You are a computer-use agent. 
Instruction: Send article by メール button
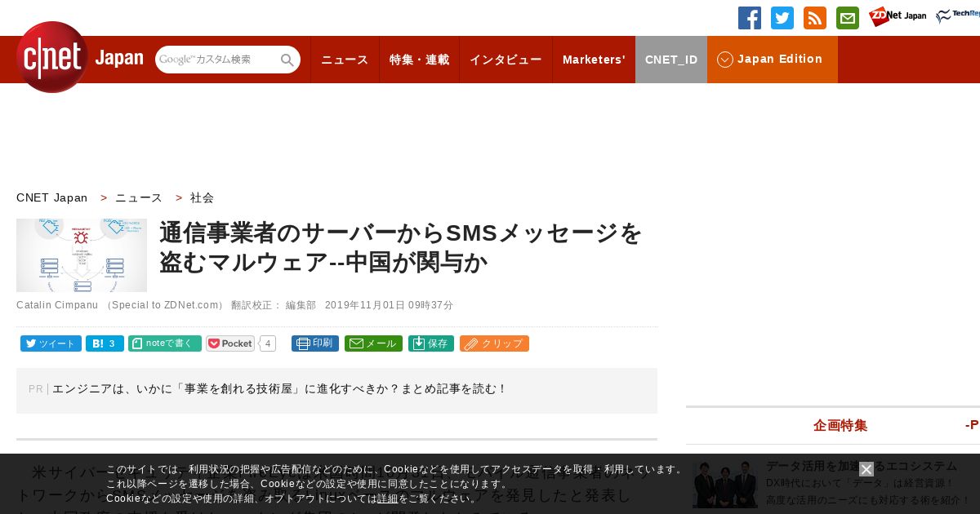pyautogui.click(x=373, y=343)
